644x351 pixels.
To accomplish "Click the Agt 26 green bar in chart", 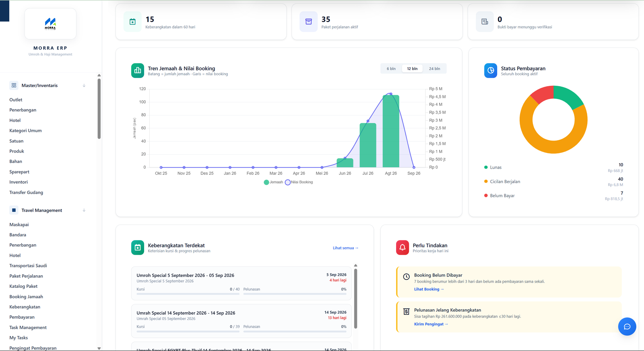I will (x=391, y=131).
